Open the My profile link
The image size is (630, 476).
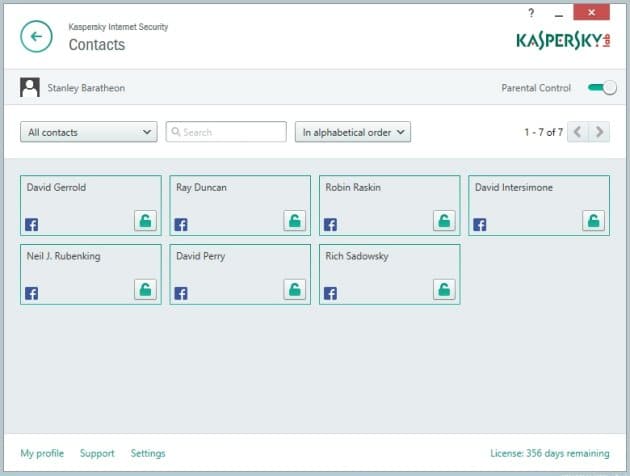coord(42,453)
